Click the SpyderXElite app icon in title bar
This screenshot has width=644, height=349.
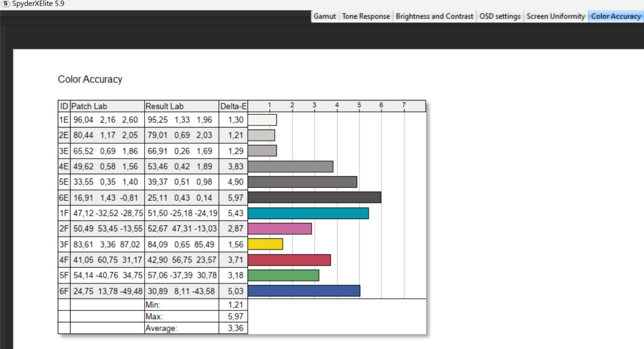(x=6, y=4)
